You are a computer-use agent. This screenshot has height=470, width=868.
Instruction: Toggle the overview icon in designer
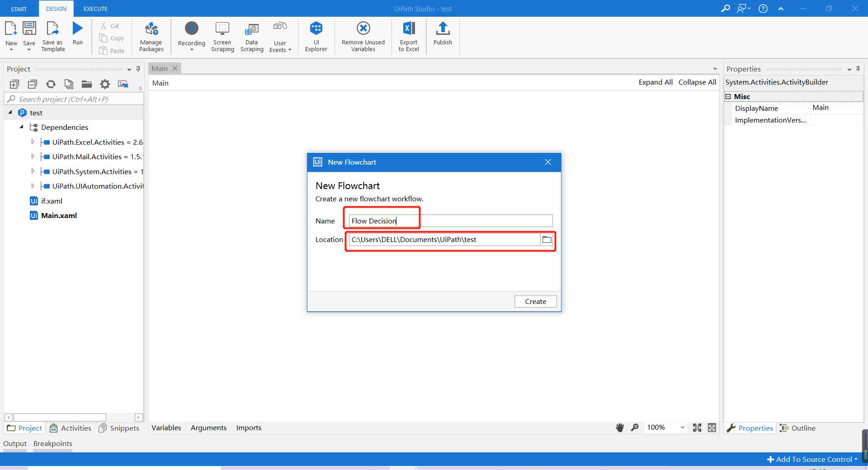(x=712, y=427)
